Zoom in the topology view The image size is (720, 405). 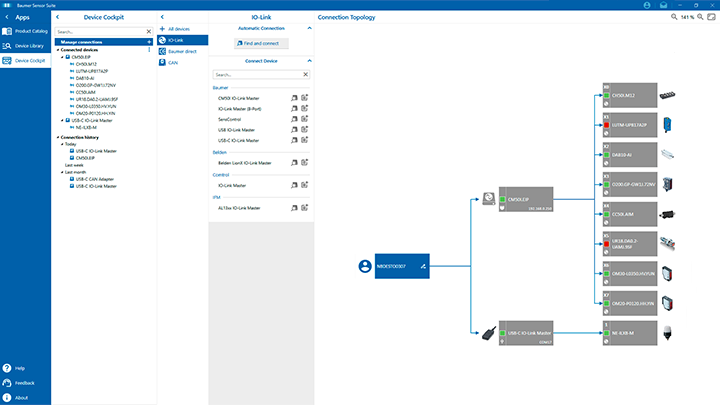(700, 17)
